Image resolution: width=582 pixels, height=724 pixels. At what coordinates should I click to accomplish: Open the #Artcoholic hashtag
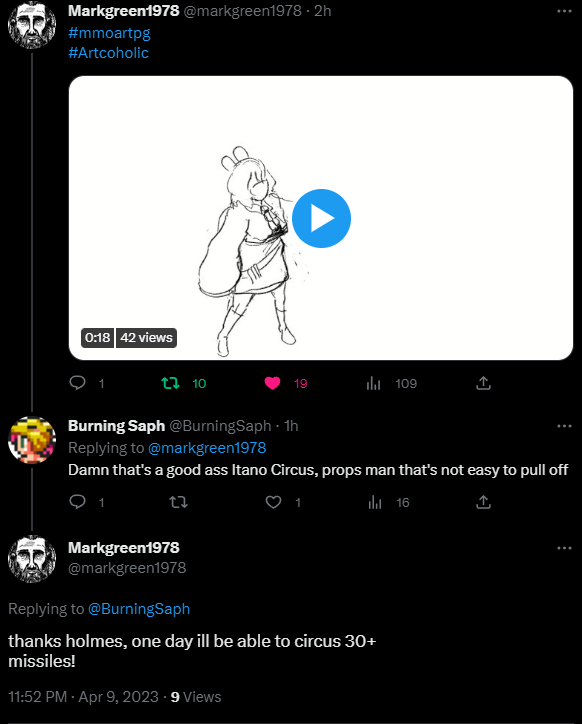click(109, 53)
